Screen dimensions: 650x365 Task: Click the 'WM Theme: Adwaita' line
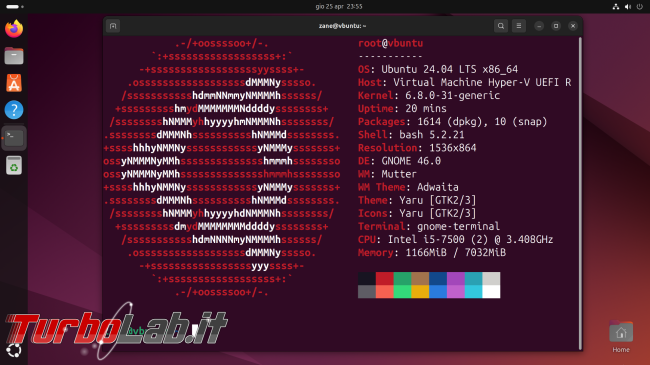click(x=408, y=187)
